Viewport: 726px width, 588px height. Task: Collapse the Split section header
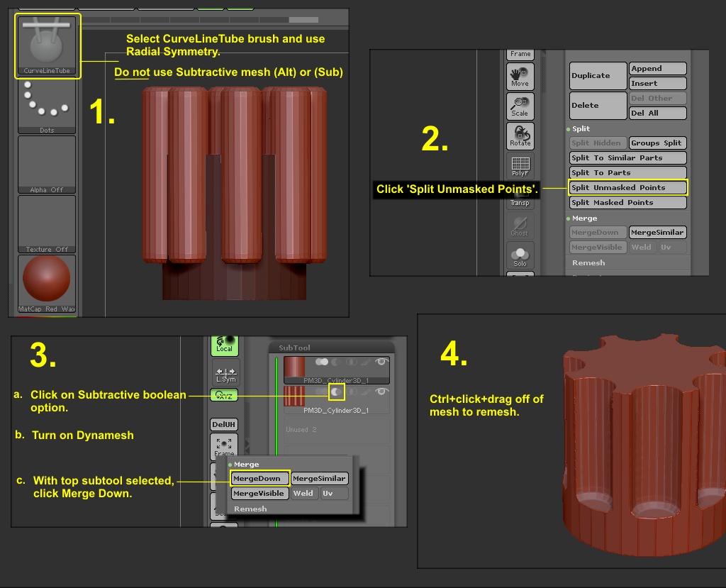pyautogui.click(x=581, y=129)
